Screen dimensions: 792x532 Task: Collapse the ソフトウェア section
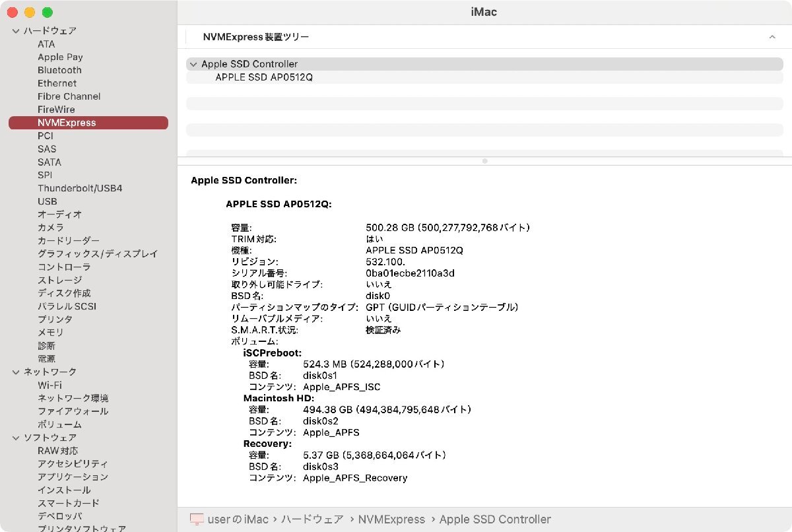pos(16,437)
